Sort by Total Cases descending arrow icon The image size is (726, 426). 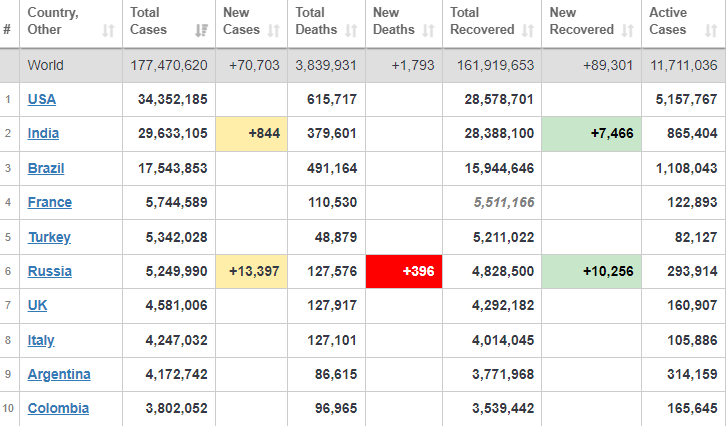click(201, 31)
